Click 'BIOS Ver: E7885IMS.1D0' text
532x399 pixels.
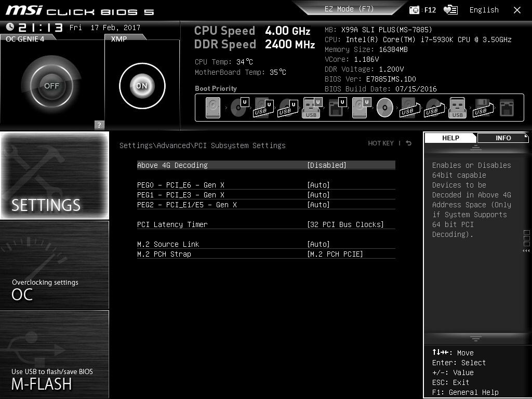coord(370,79)
